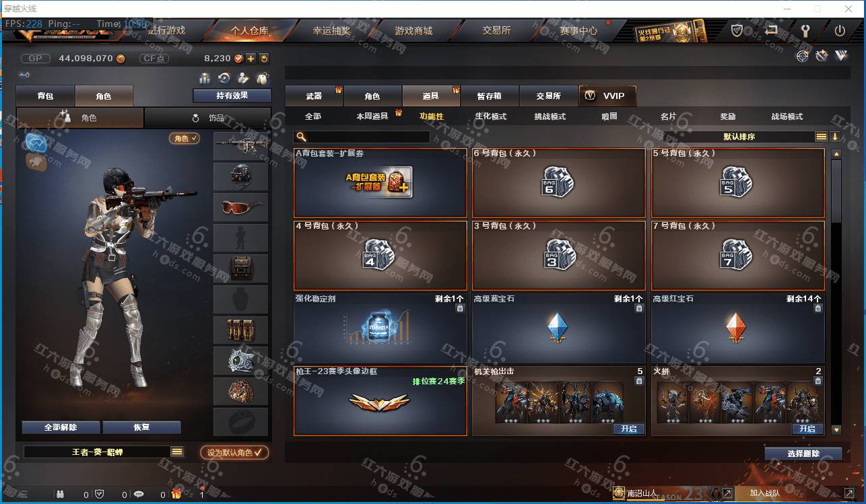Screen dimensions: 866x504
Task: Open the wrench settings icon
Action: (805, 30)
